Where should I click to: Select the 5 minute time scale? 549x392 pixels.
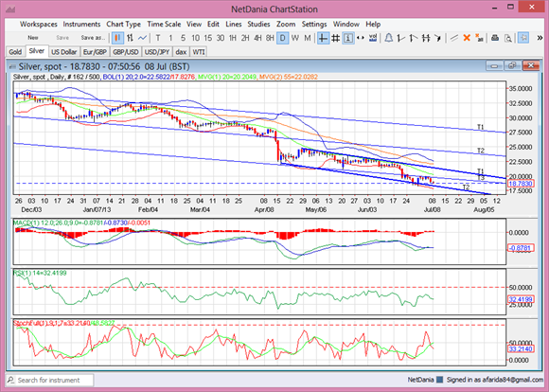tap(183, 38)
